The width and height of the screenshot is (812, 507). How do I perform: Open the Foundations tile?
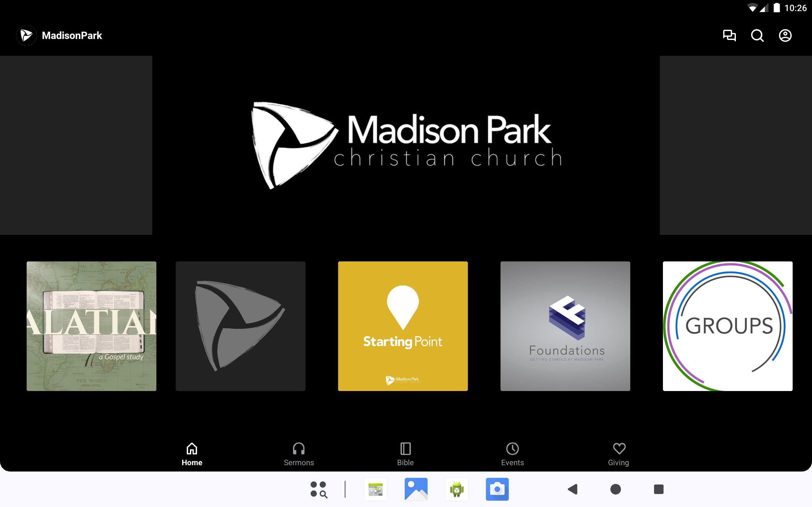(565, 326)
